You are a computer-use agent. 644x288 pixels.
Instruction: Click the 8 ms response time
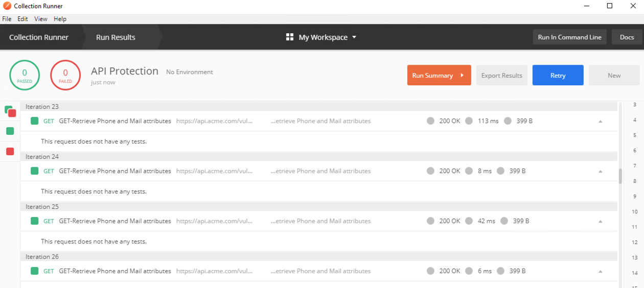pyautogui.click(x=485, y=171)
